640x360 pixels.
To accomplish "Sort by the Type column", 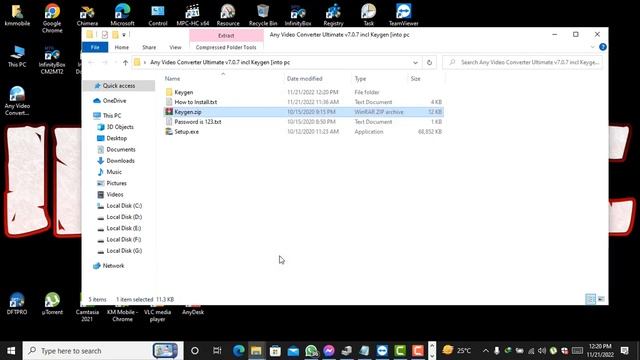I will (360, 78).
